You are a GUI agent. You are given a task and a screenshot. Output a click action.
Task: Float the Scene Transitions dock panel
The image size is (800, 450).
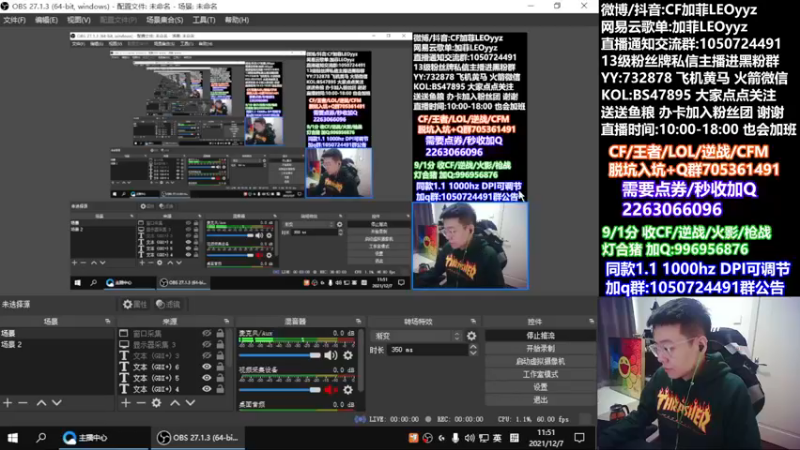click(x=473, y=321)
